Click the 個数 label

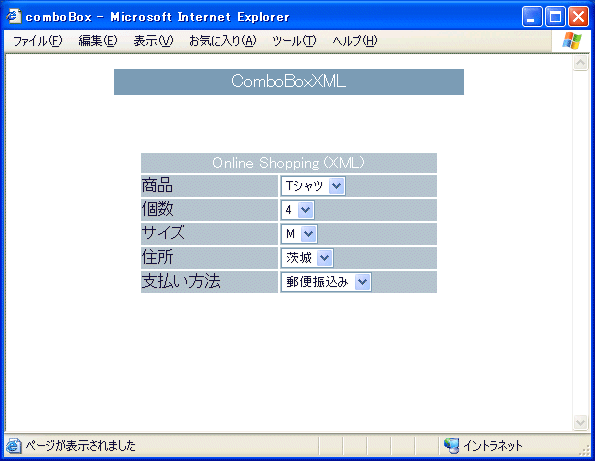click(x=157, y=209)
